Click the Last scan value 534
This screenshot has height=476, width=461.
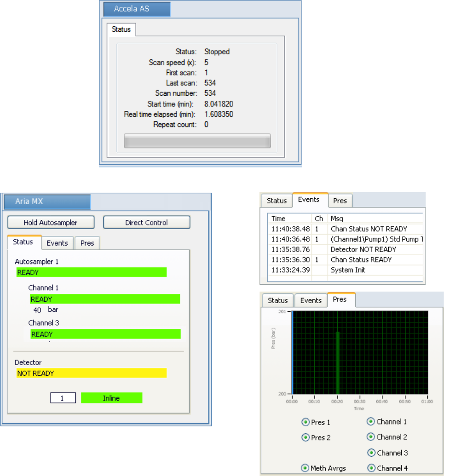coord(210,83)
